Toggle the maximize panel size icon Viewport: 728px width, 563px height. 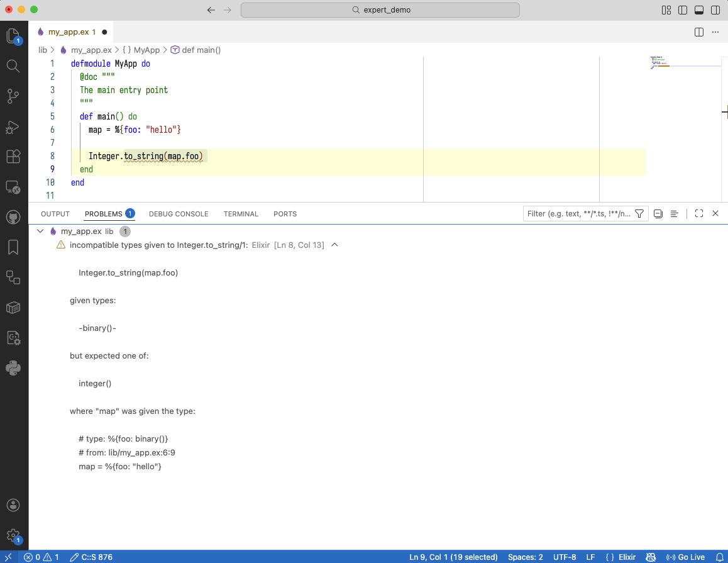698,213
